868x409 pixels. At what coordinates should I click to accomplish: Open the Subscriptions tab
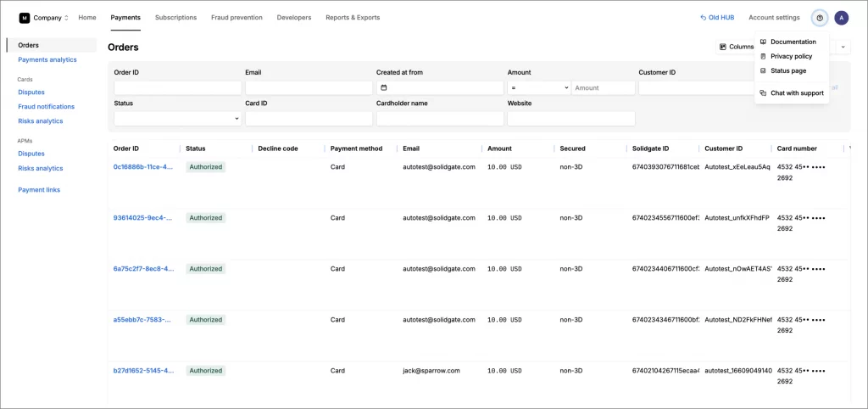point(175,18)
